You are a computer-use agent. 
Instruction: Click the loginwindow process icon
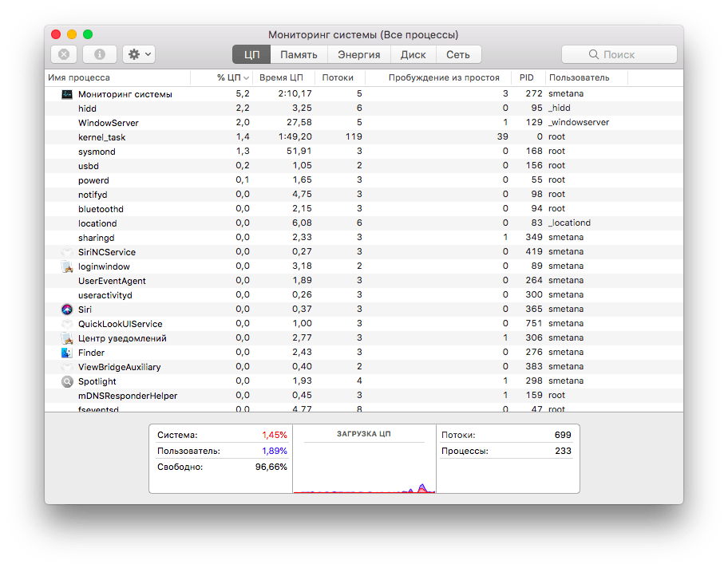[x=67, y=266]
